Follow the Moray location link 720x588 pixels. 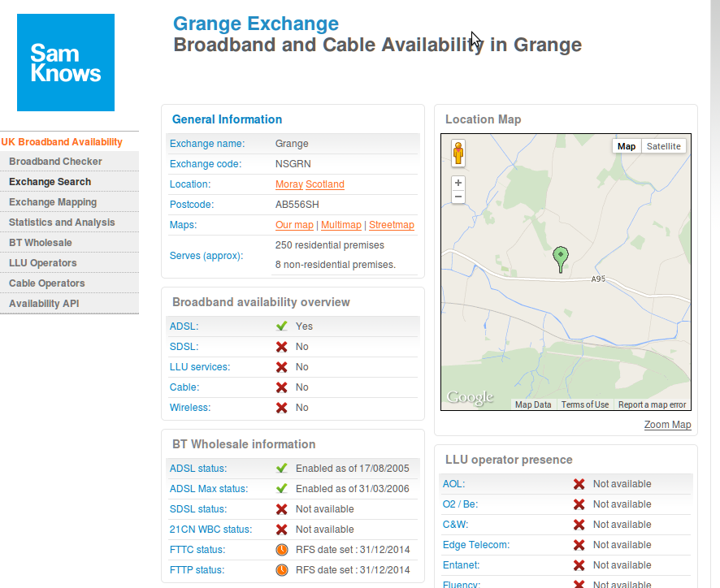[x=288, y=184]
